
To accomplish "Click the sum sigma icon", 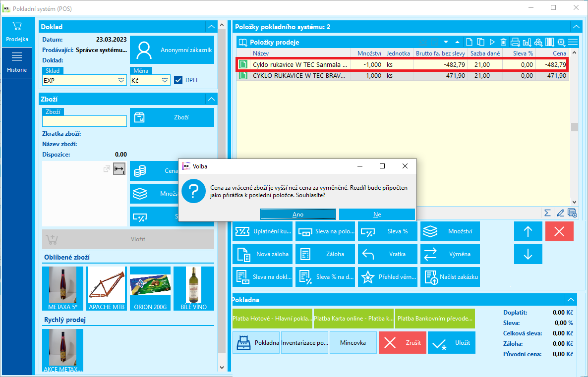I will tap(547, 213).
